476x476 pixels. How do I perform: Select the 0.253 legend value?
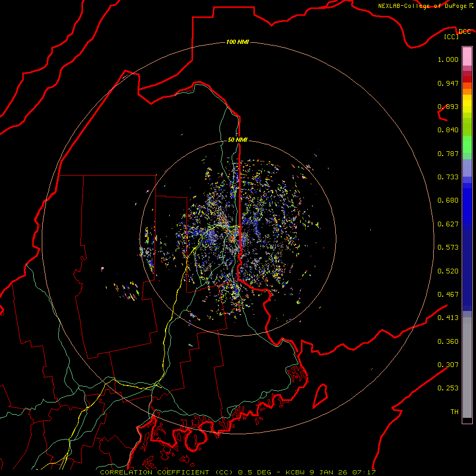448,388
